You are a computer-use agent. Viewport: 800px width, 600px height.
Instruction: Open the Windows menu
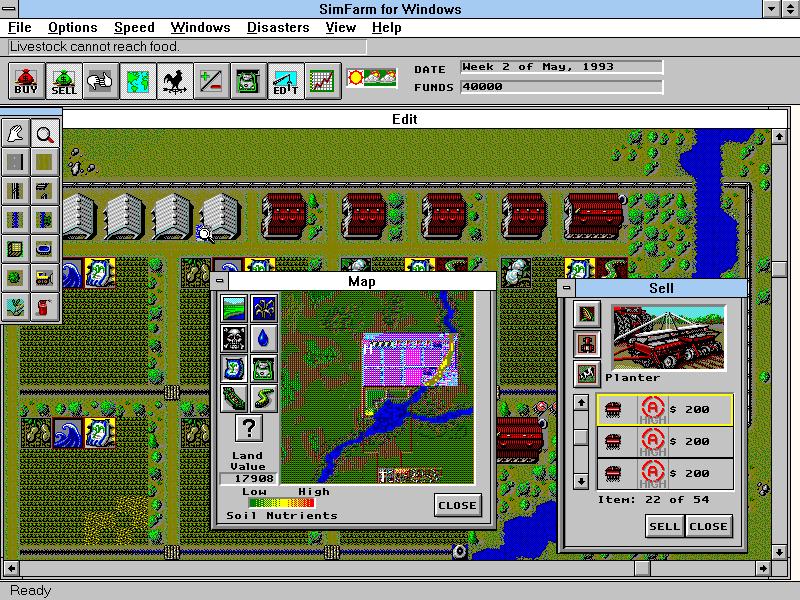click(x=201, y=28)
